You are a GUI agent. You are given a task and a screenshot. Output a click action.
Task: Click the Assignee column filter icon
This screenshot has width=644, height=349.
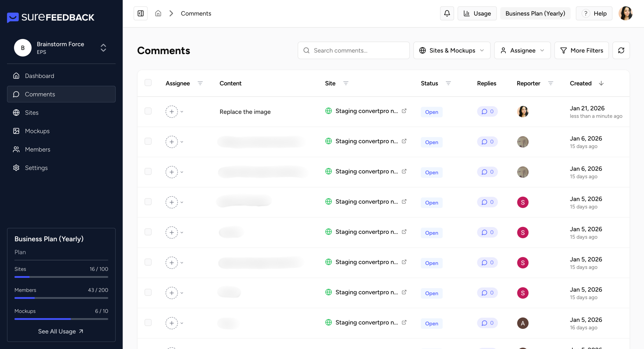click(200, 83)
